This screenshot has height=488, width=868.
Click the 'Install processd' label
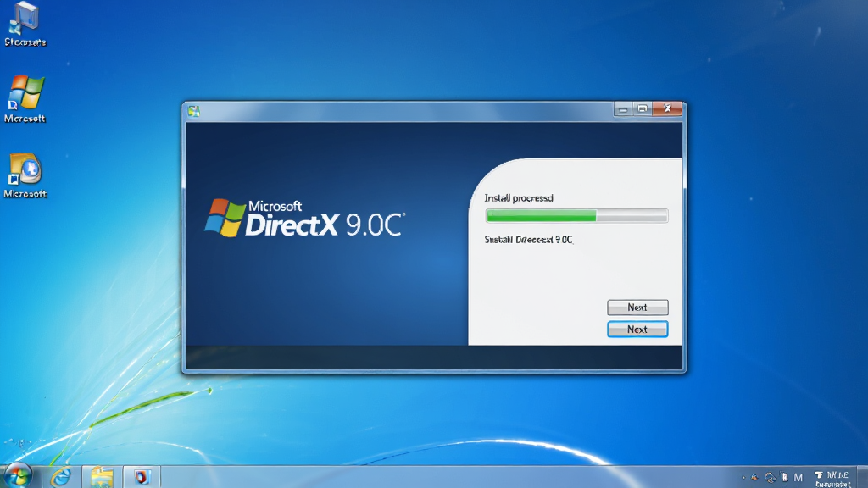[519, 198]
